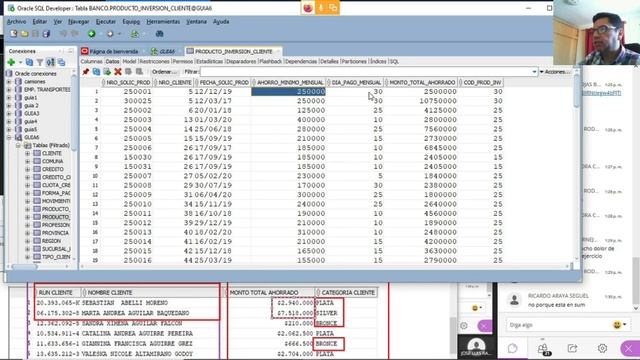This screenshot has width=640, height=360.
Task: Expand the GUIA3 connection node
Action: tap(9, 113)
